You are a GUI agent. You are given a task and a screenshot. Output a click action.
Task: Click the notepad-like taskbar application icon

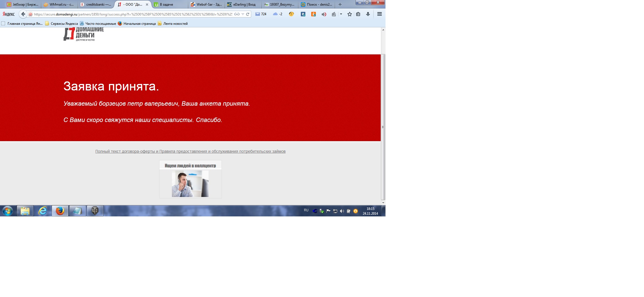78,211
